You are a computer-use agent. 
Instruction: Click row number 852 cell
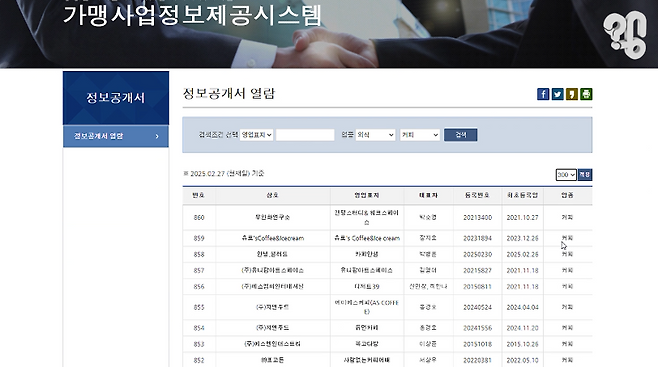[199, 360]
